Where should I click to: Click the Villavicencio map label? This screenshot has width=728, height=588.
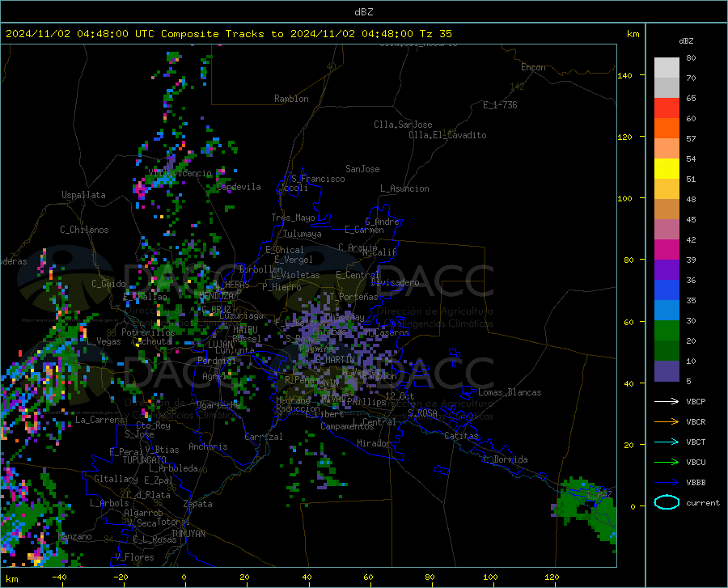click(x=180, y=173)
